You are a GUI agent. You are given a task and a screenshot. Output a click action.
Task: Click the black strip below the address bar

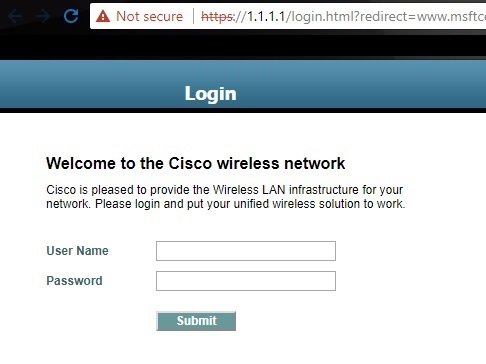pos(243,45)
